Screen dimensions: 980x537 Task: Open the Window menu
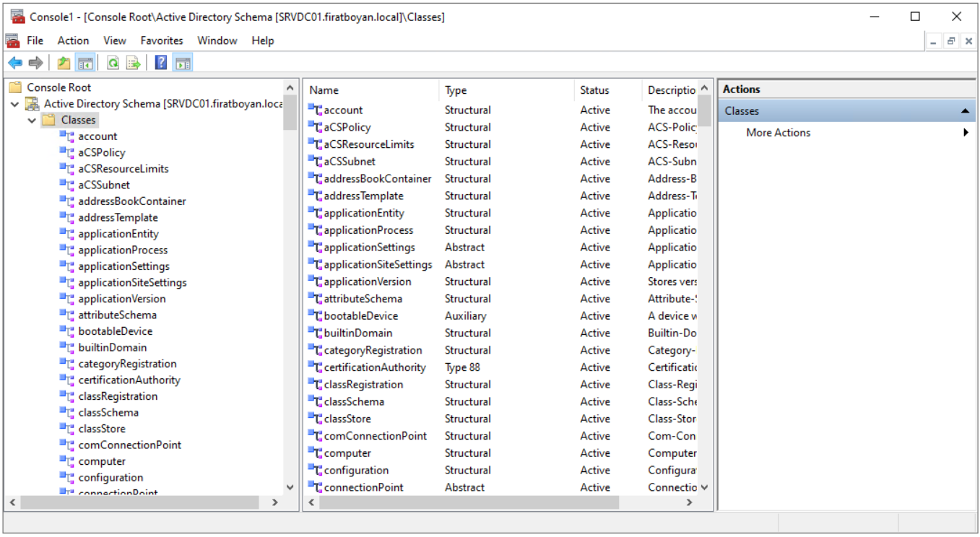(217, 40)
